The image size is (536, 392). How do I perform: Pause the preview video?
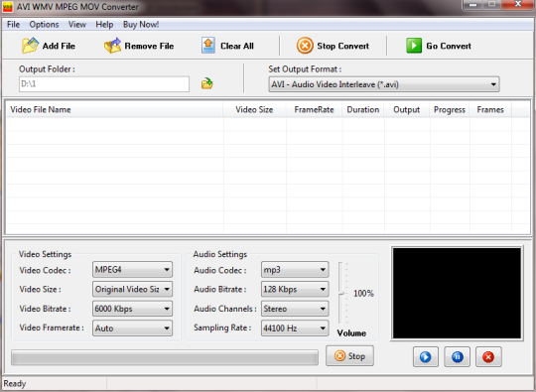click(x=457, y=357)
